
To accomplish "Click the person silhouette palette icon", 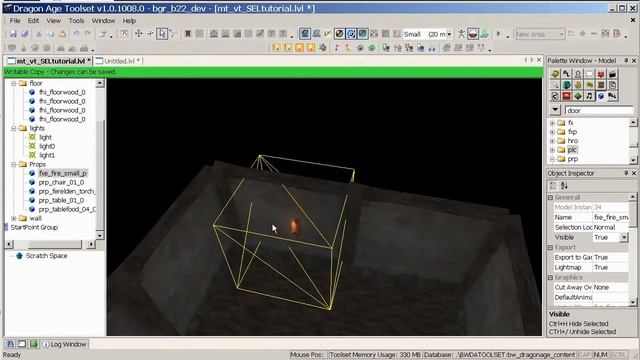I will (x=578, y=74).
